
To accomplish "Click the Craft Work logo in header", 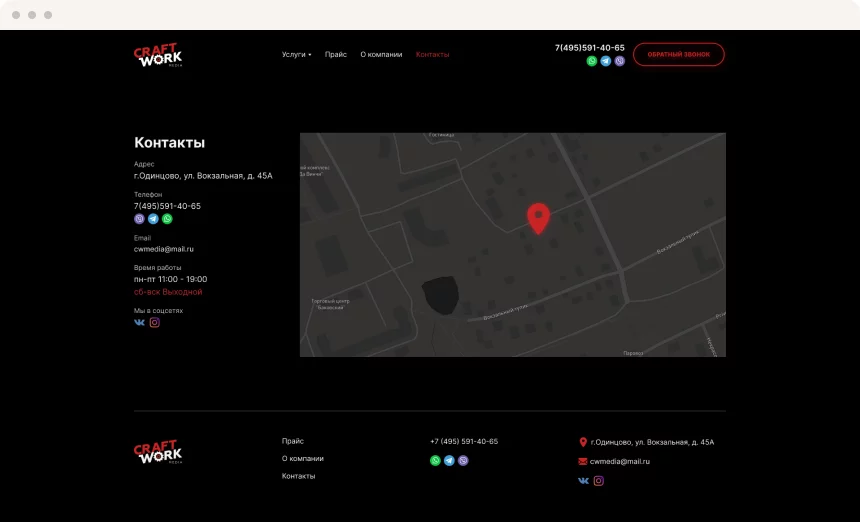I will point(158,55).
